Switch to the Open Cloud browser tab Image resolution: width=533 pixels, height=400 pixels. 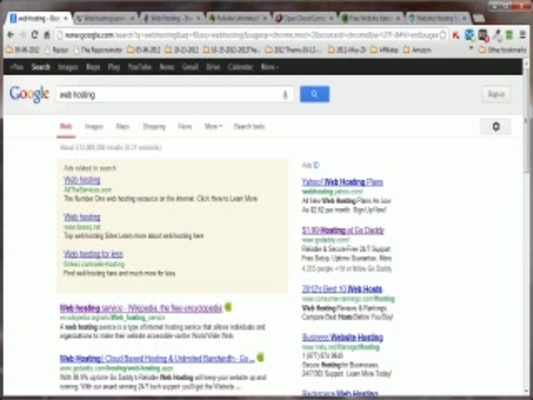(305, 18)
